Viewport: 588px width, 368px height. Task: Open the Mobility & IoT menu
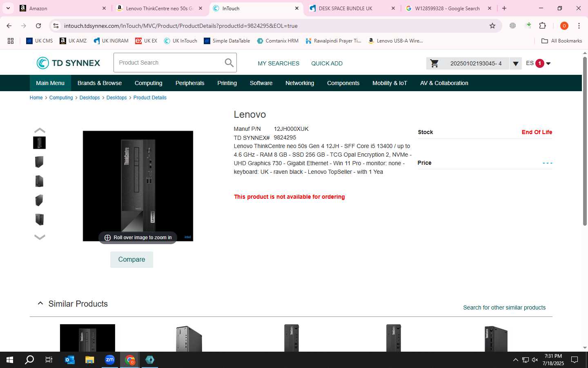pos(390,83)
